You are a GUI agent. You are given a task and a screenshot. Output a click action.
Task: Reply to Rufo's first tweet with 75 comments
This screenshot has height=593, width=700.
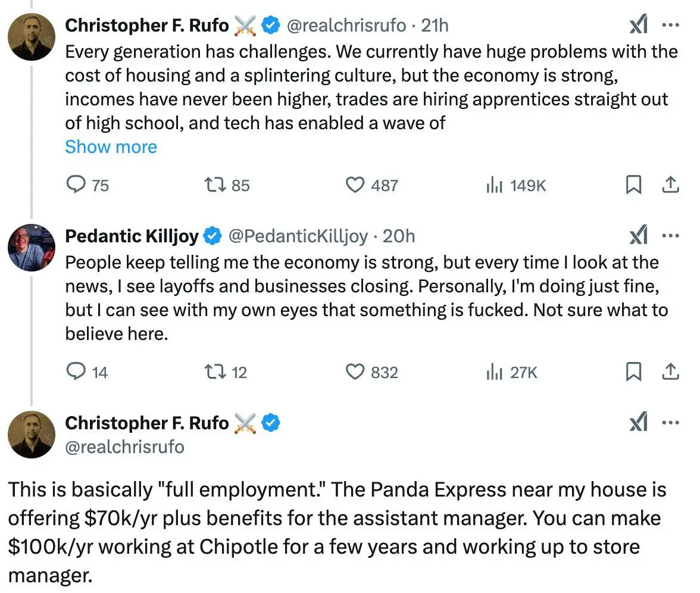(x=76, y=185)
